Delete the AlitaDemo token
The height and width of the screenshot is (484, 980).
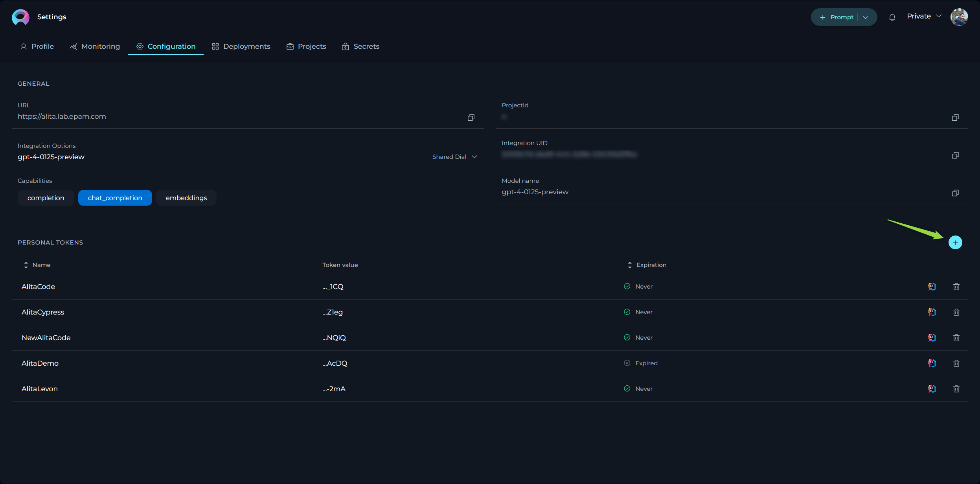(956, 363)
